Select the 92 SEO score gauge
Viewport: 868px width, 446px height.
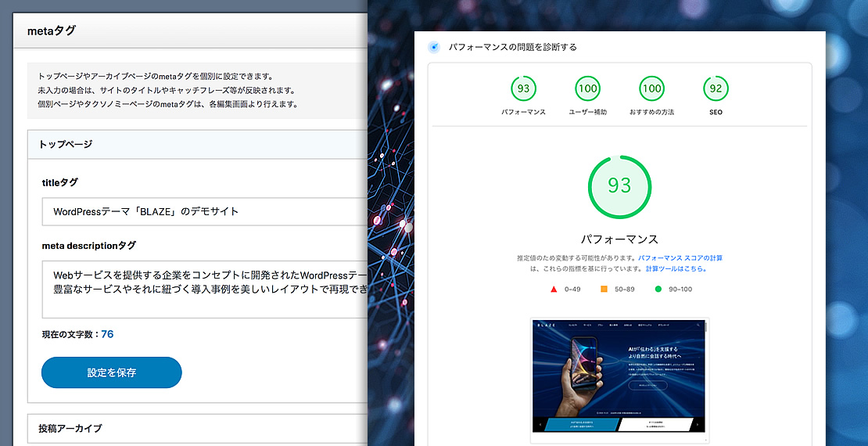(x=716, y=88)
